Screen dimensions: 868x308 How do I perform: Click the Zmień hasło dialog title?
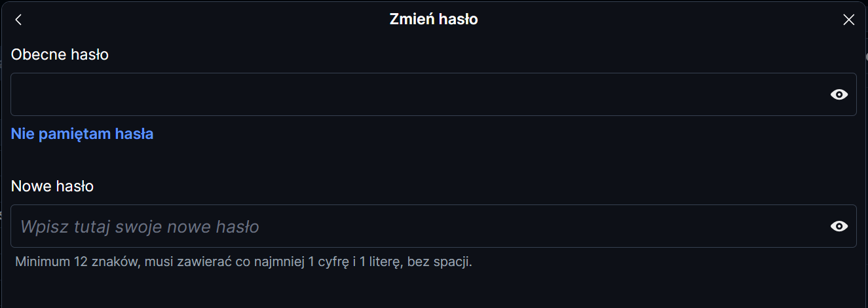point(434,20)
